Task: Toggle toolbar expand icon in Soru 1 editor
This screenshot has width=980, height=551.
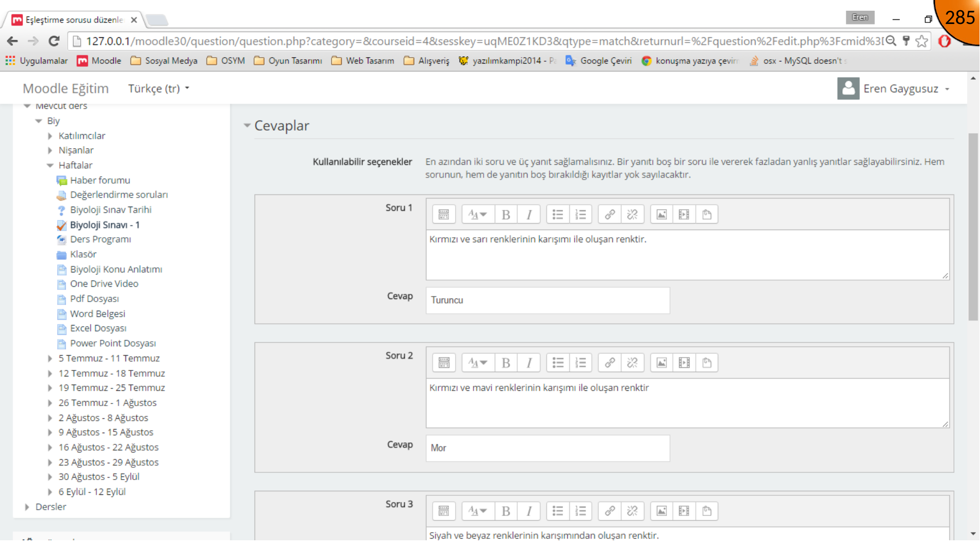Action: coord(444,215)
